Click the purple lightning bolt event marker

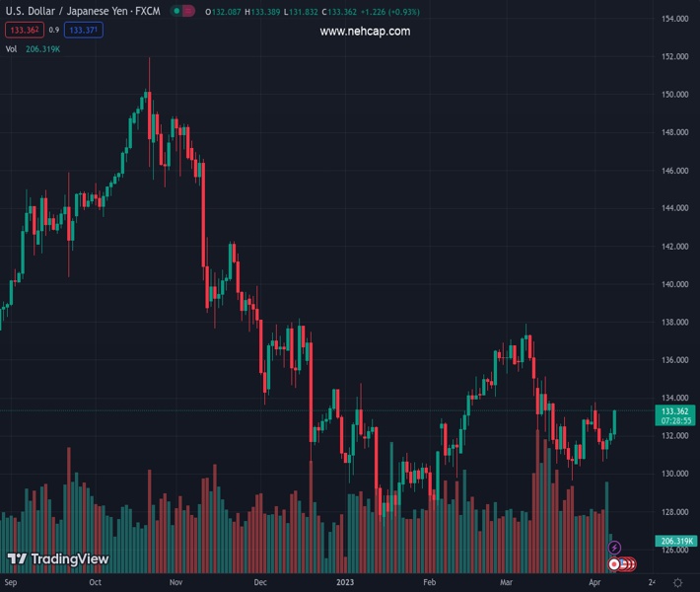click(615, 548)
